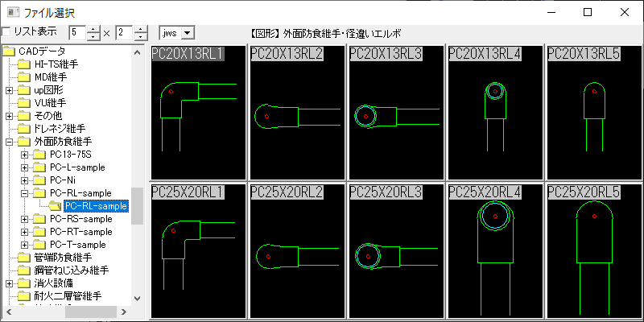
Task: Click the open PC-RL-sample subfolder icon
Action: pos(54,206)
